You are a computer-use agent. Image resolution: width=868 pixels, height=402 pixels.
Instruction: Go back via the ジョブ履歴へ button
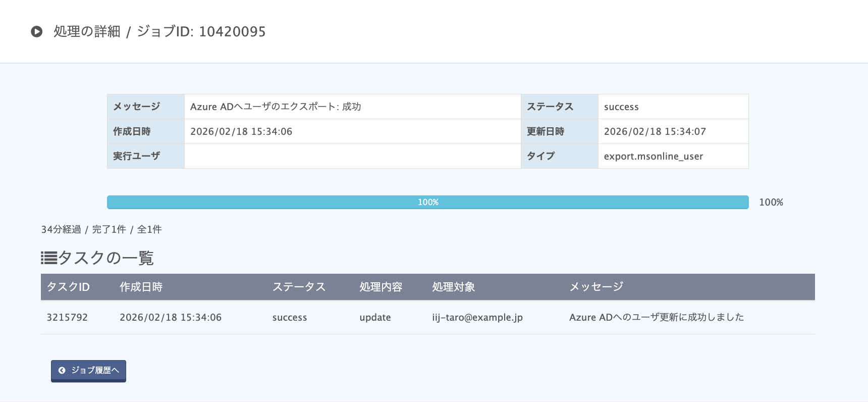[x=88, y=371]
